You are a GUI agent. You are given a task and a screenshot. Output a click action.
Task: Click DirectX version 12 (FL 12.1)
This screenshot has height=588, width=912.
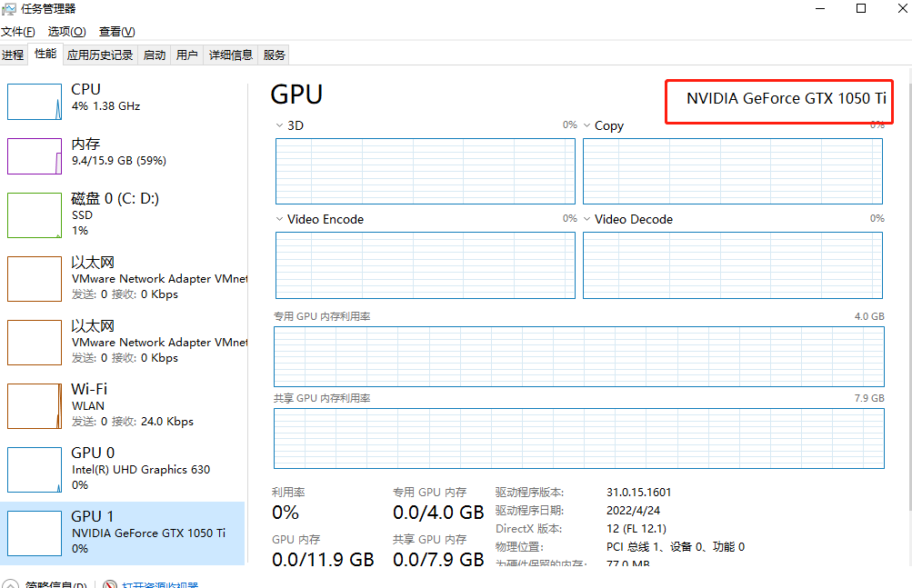point(636,529)
